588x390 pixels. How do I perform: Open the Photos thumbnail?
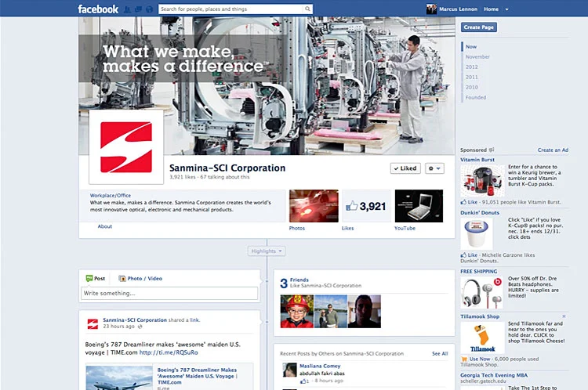pyautogui.click(x=314, y=206)
